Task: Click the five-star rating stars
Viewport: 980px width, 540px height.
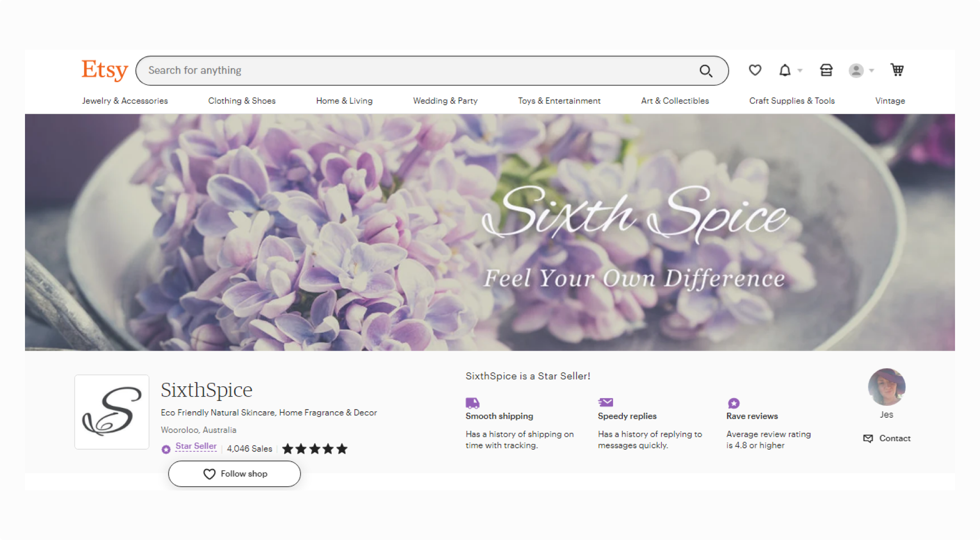Action: point(315,448)
